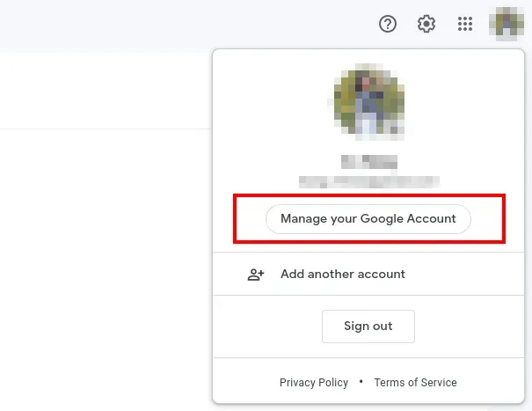Open the Help question mark icon
The width and height of the screenshot is (532, 411).
(388, 24)
